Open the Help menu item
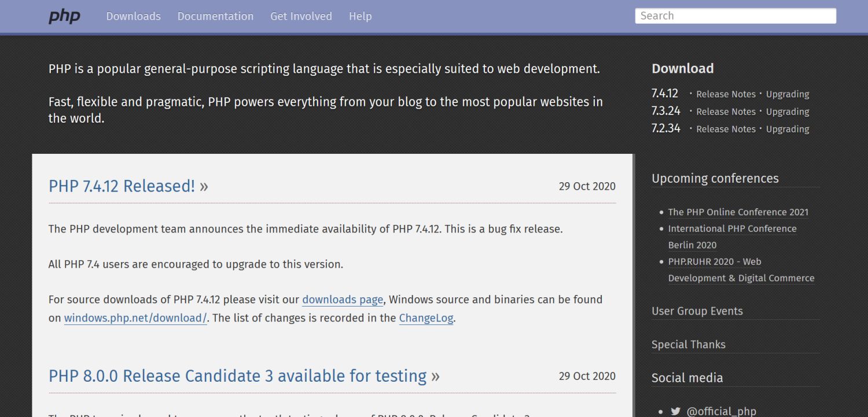 click(360, 16)
